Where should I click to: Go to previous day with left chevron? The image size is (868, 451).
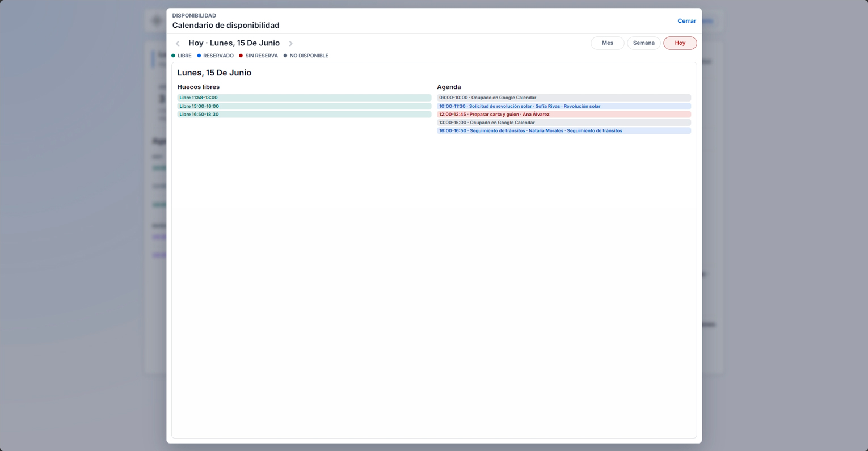point(178,43)
